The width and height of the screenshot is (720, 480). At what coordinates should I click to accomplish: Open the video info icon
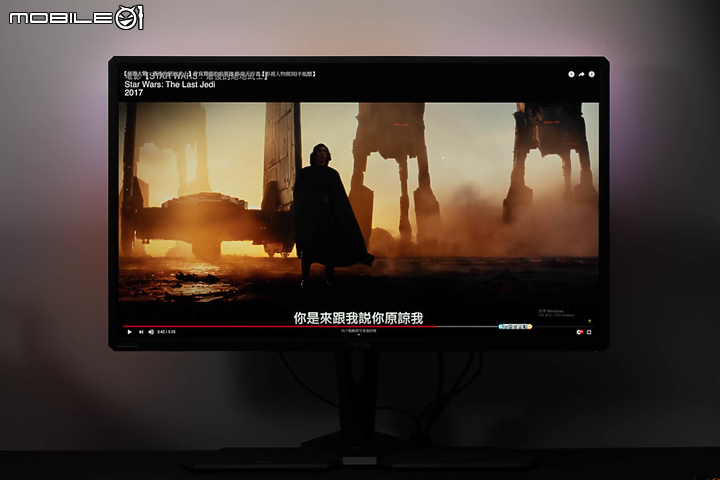[591, 74]
